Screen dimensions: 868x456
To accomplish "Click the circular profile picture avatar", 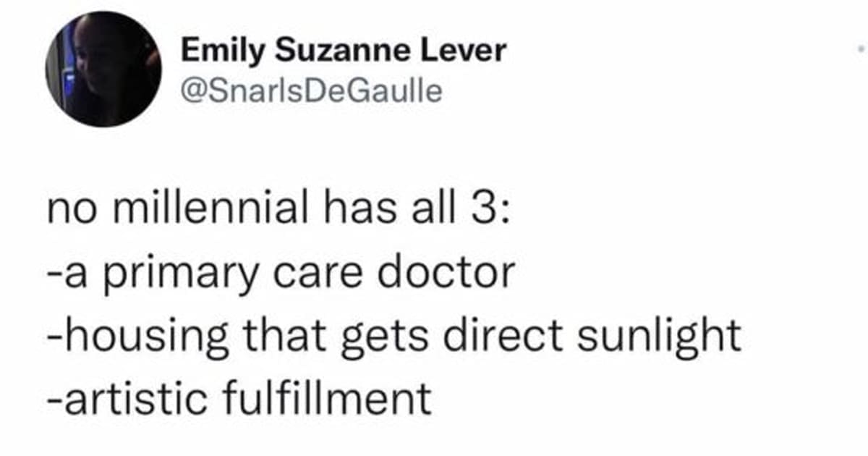I will coord(104,69).
